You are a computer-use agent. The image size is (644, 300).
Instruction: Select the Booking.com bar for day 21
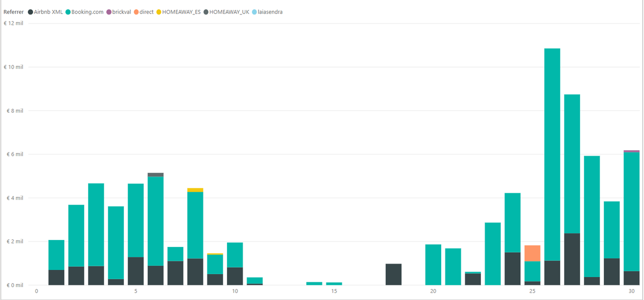(453, 267)
